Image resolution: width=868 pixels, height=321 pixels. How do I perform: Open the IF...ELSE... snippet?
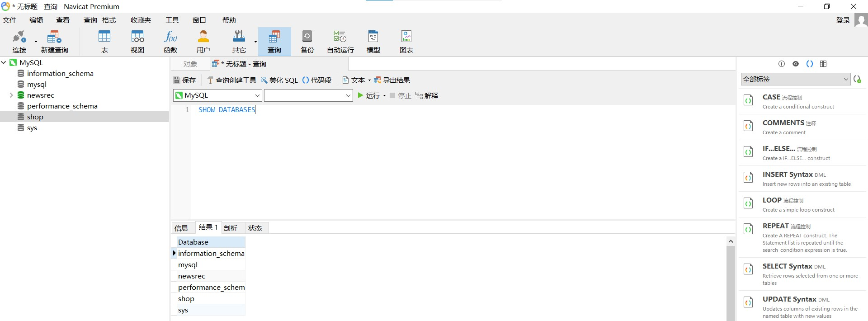(803, 153)
